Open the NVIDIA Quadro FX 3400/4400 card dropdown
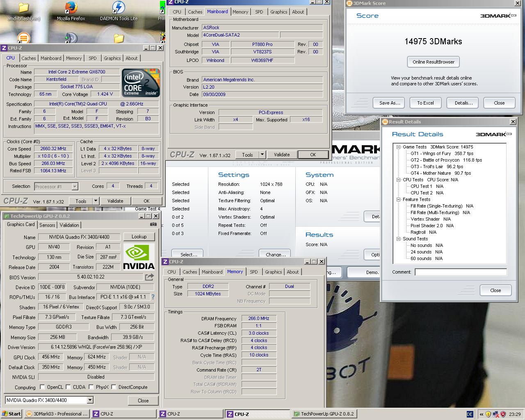The height and width of the screenshot is (420, 525). pyautogui.click(x=90, y=400)
